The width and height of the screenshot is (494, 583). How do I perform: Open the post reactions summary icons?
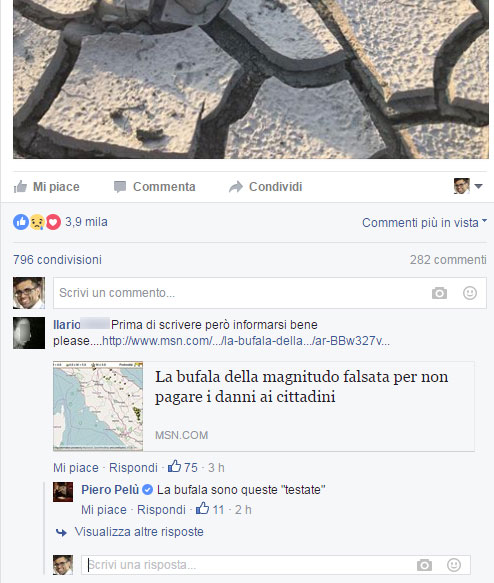click(37, 222)
